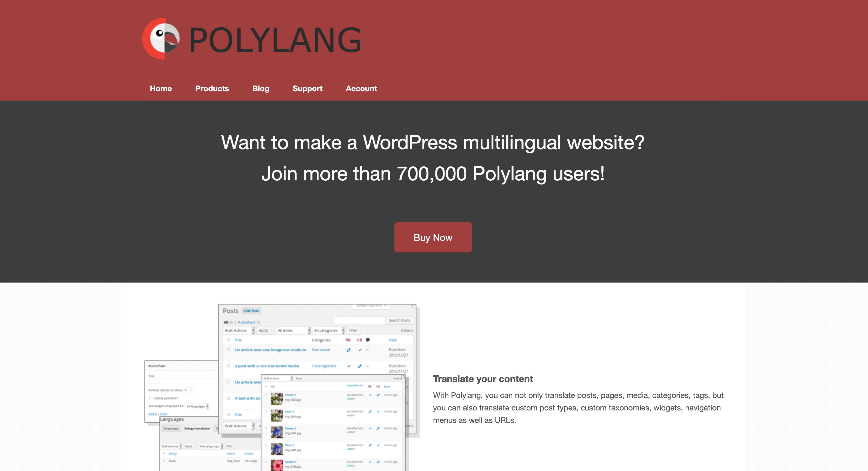Open the Products menu item
868x471 pixels.
212,88
